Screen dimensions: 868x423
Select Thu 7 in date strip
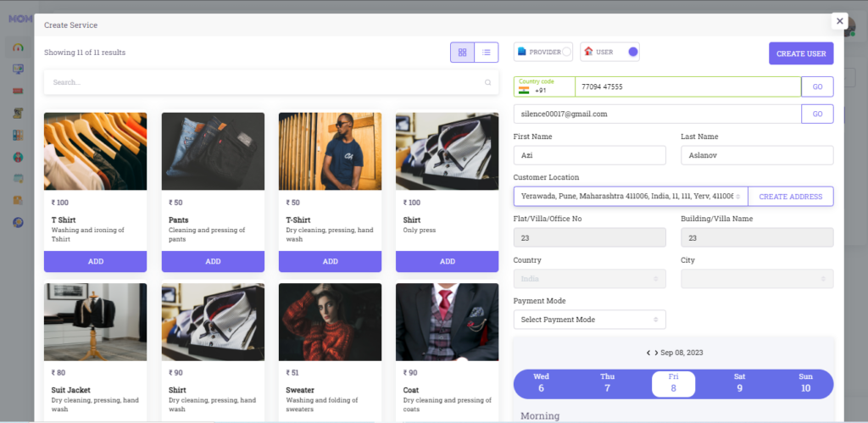[607, 383]
